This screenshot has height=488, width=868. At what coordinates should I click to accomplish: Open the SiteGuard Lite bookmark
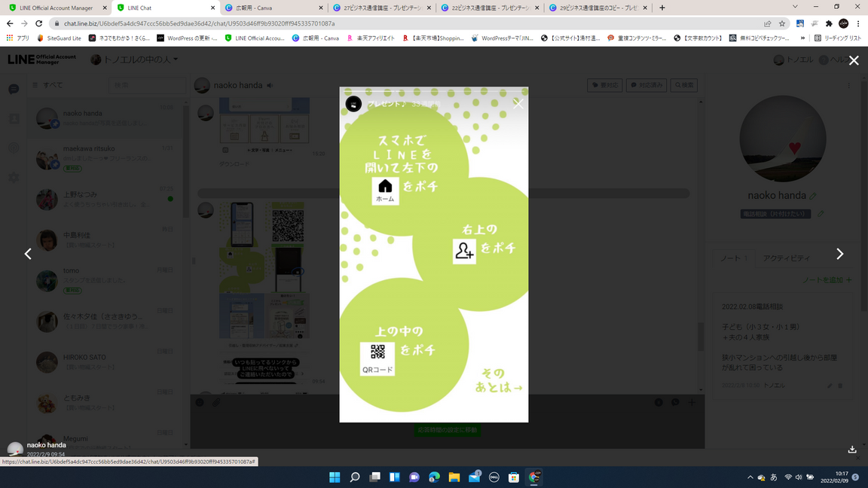tap(60, 38)
